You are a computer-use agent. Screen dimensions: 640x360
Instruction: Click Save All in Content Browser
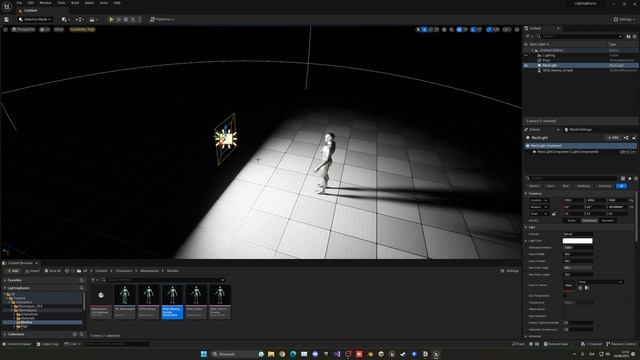click(53, 271)
